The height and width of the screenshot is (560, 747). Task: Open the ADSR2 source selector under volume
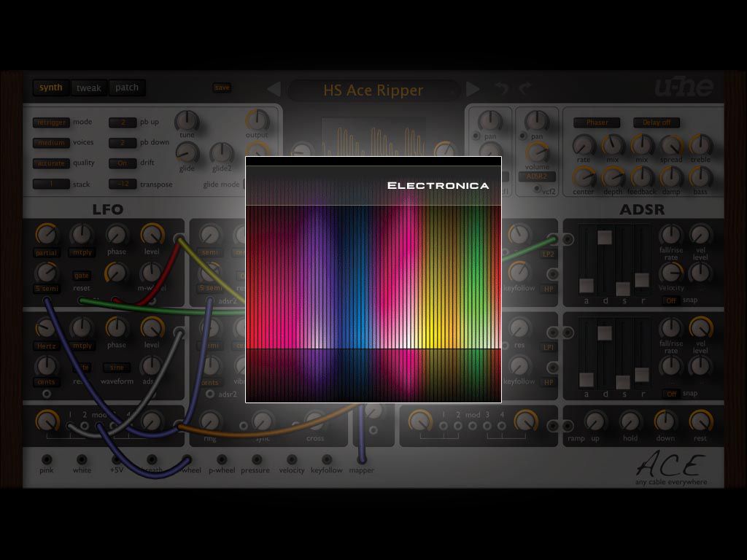(x=537, y=176)
